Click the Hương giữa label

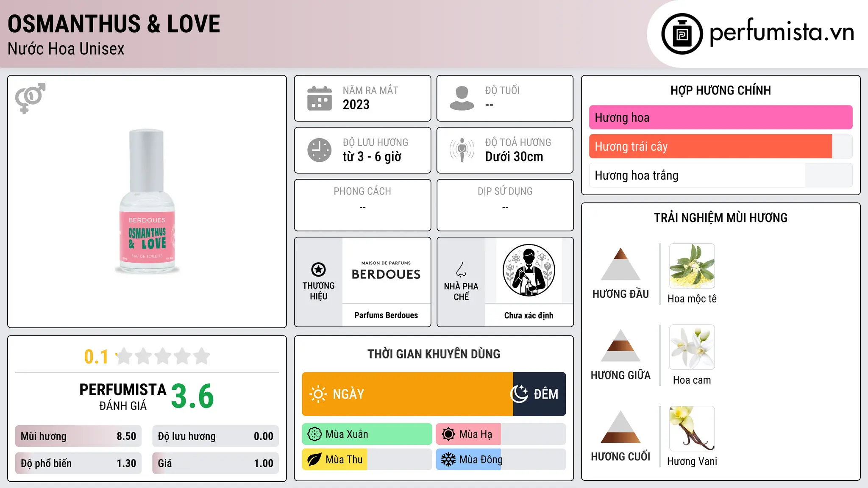pos(620,375)
